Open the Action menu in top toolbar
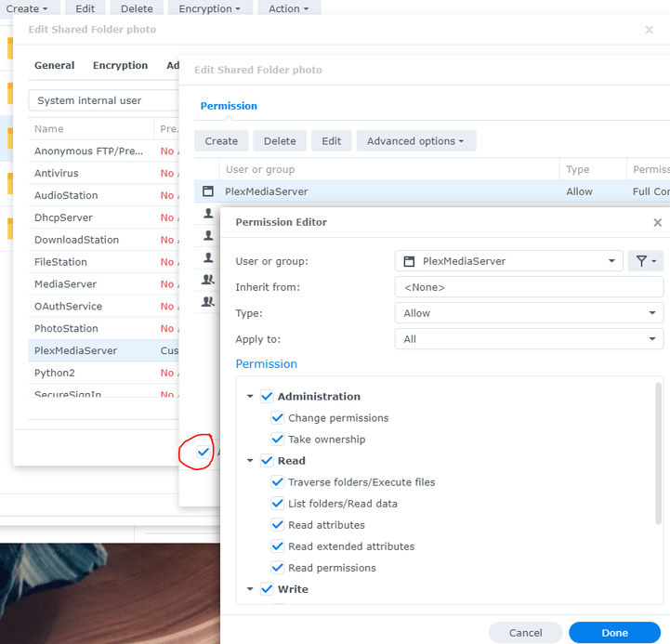670x644 pixels. 289,8
